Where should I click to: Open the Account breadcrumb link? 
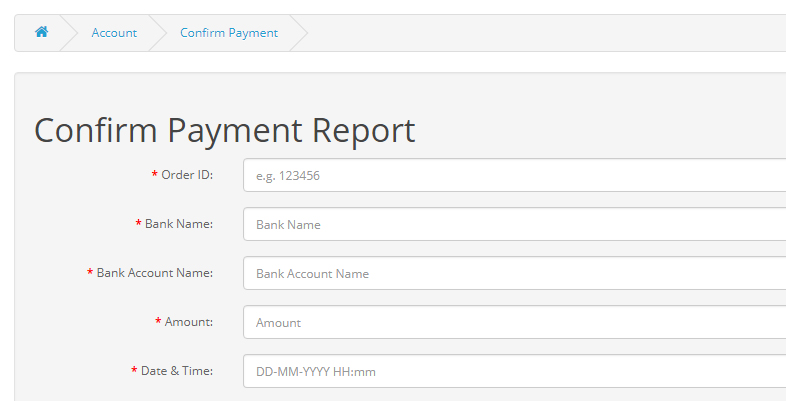tap(114, 33)
